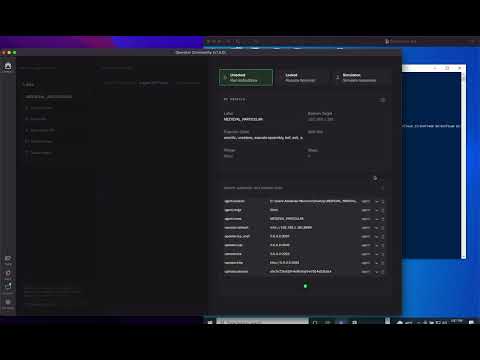Click the green status dot below the table

pyautogui.click(x=305, y=286)
